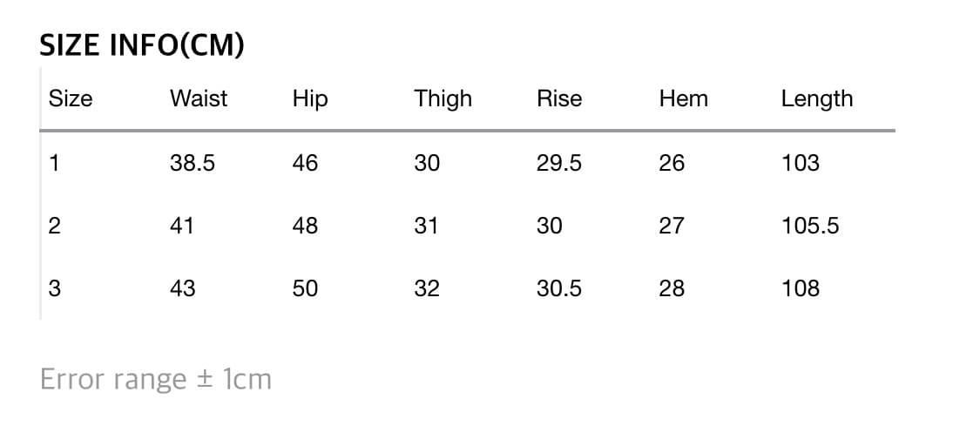Click rise value 29.5 in first row

[x=559, y=163]
